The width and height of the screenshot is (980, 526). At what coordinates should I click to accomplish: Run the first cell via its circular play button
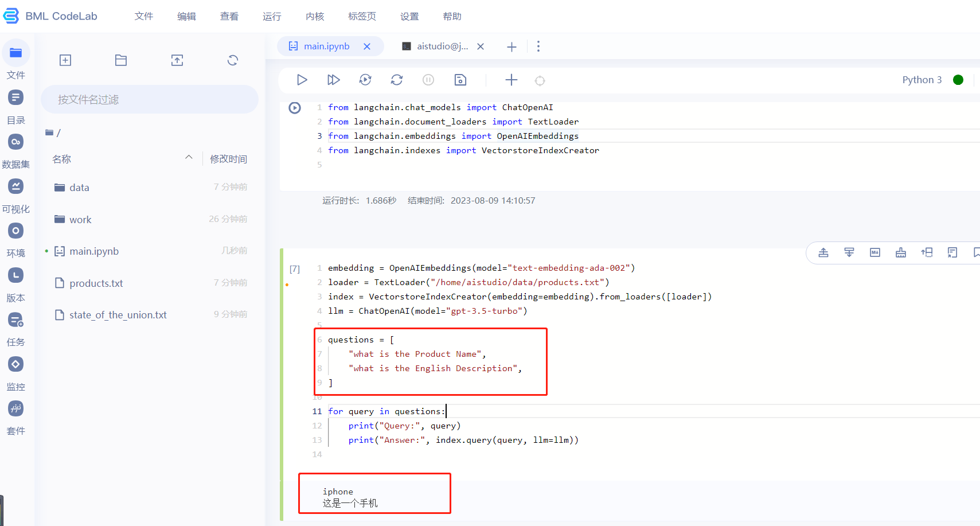[x=295, y=107]
